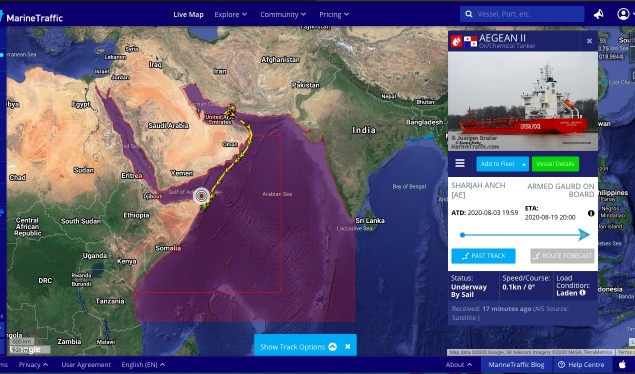Click the info icon beside ETA

[x=591, y=213]
